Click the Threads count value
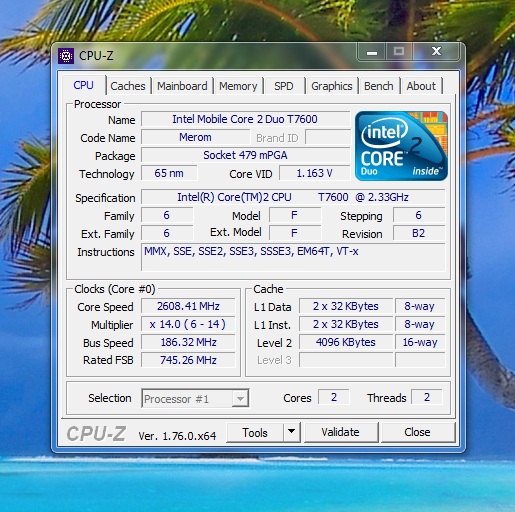The width and height of the screenshot is (515, 512). click(427, 397)
